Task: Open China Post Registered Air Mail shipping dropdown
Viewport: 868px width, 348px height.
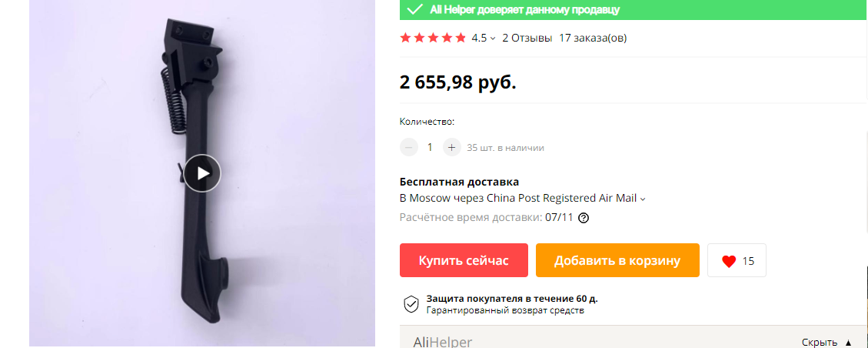Action: point(643,199)
